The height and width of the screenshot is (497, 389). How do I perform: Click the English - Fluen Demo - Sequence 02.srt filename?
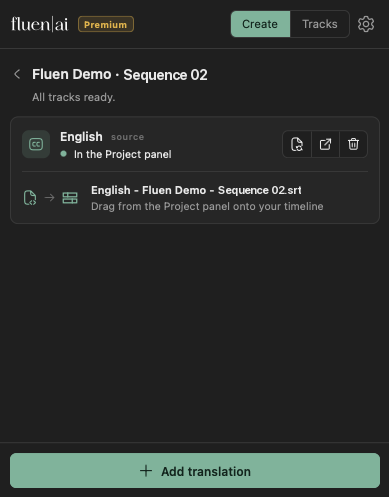pos(196,190)
